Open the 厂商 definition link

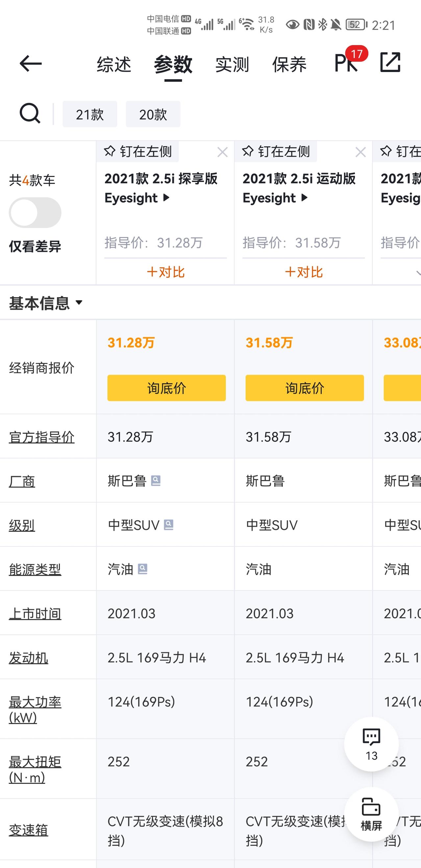22,481
